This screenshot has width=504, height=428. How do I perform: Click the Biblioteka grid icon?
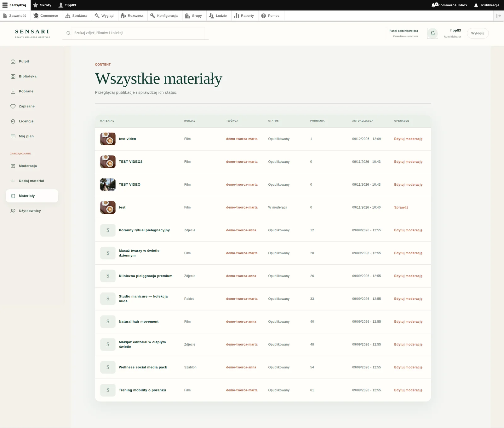13,77
